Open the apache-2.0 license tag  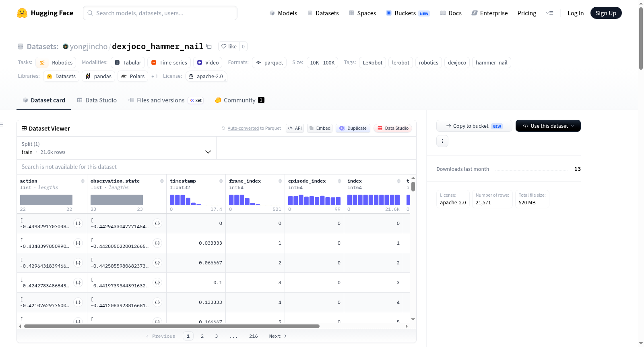coord(206,76)
